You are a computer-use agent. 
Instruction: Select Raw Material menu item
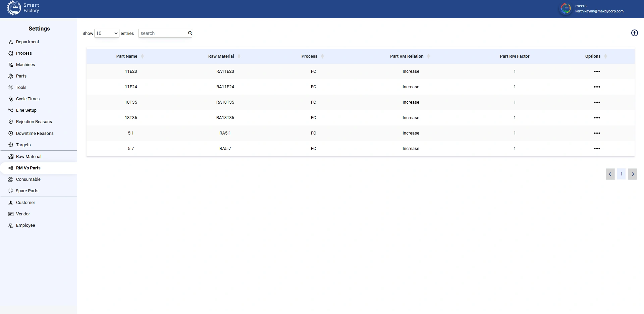[29, 157]
